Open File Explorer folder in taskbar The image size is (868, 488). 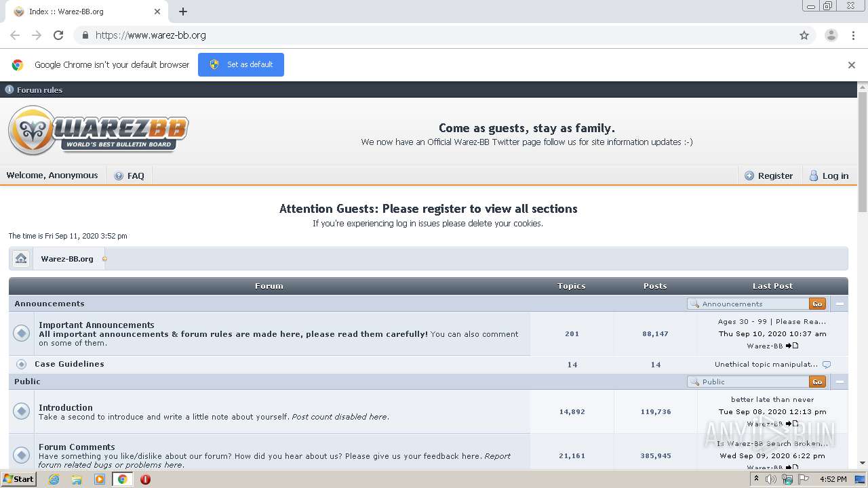click(x=77, y=479)
